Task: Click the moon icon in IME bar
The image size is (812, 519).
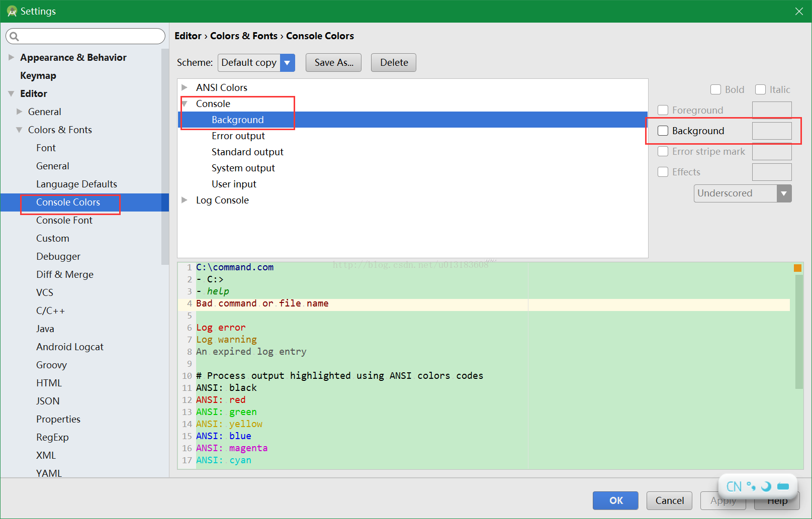Action: tap(766, 486)
